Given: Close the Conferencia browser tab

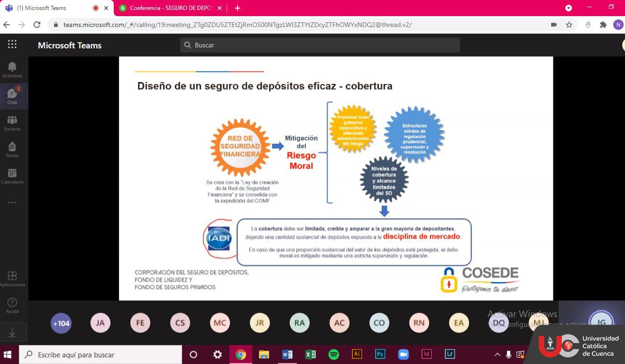Looking at the screenshot, I should click(x=219, y=8).
